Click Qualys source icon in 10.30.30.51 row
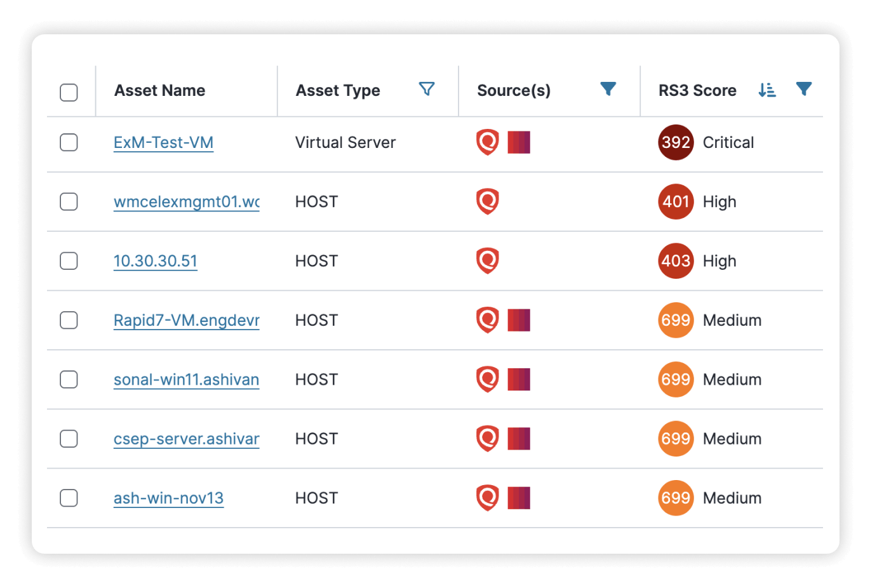 pos(488,261)
